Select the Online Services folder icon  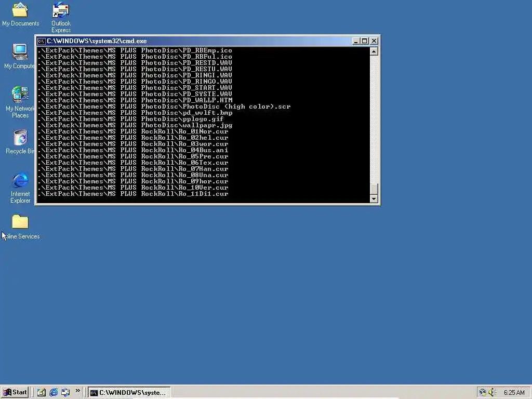(20, 227)
